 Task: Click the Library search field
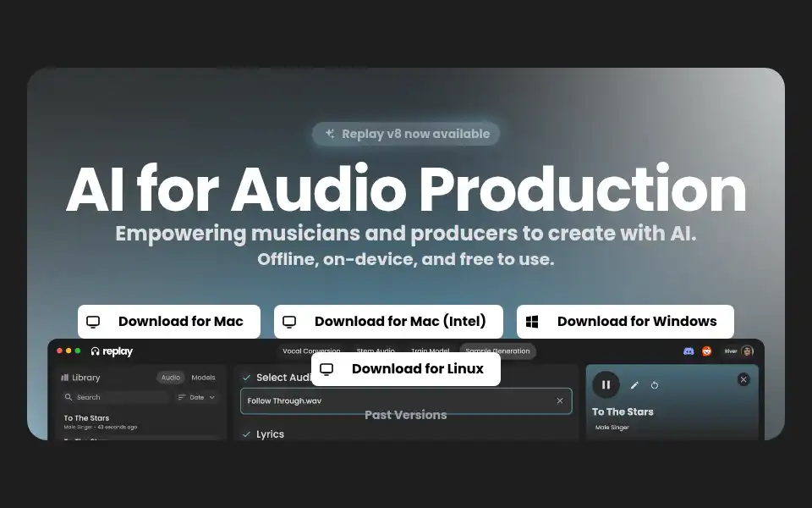(115, 397)
